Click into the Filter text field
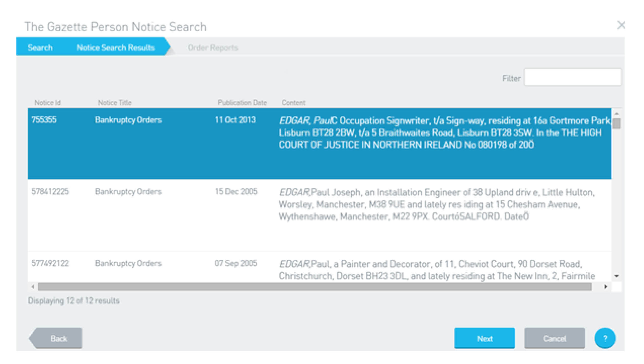The width and height of the screenshot is (644, 364). pyautogui.click(x=572, y=77)
